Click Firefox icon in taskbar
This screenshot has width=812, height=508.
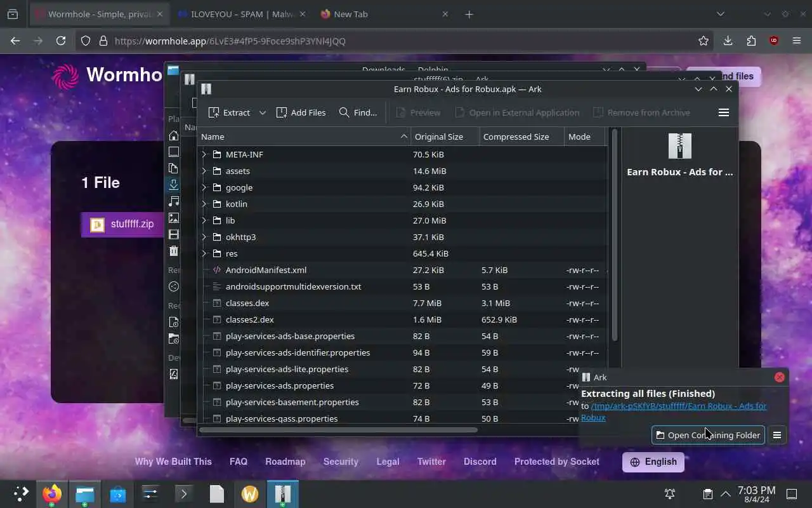tap(52, 493)
